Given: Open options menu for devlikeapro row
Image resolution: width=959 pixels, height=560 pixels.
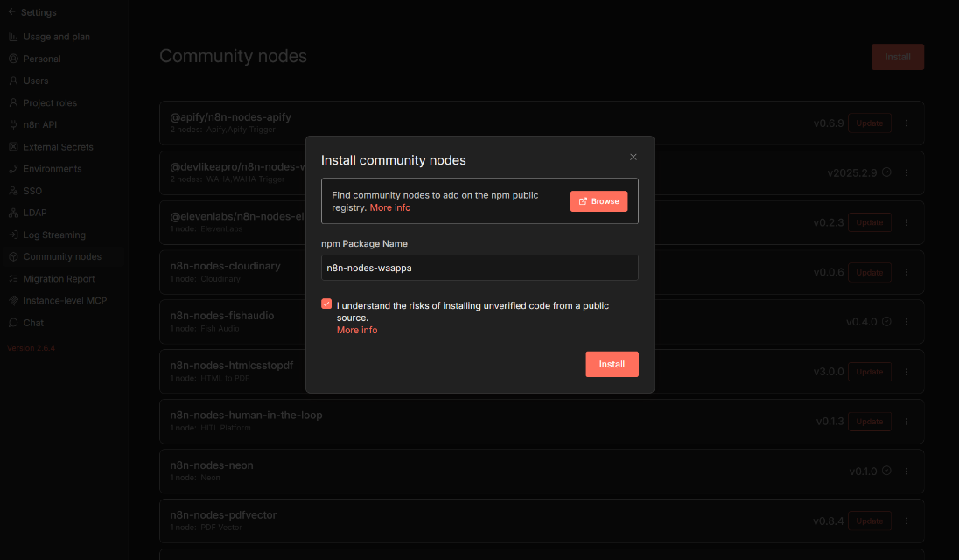Looking at the screenshot, I should [x=906, y=172].
